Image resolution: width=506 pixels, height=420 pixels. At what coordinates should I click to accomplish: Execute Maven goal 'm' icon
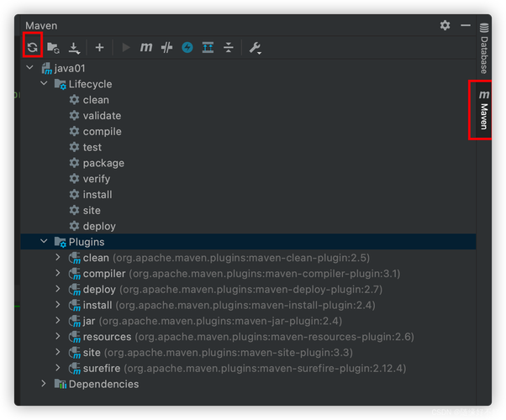coord(146,47)
